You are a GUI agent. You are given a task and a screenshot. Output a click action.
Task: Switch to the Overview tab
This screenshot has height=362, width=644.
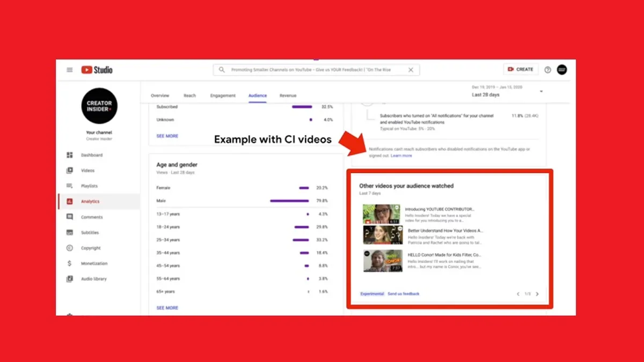[160, 95]
